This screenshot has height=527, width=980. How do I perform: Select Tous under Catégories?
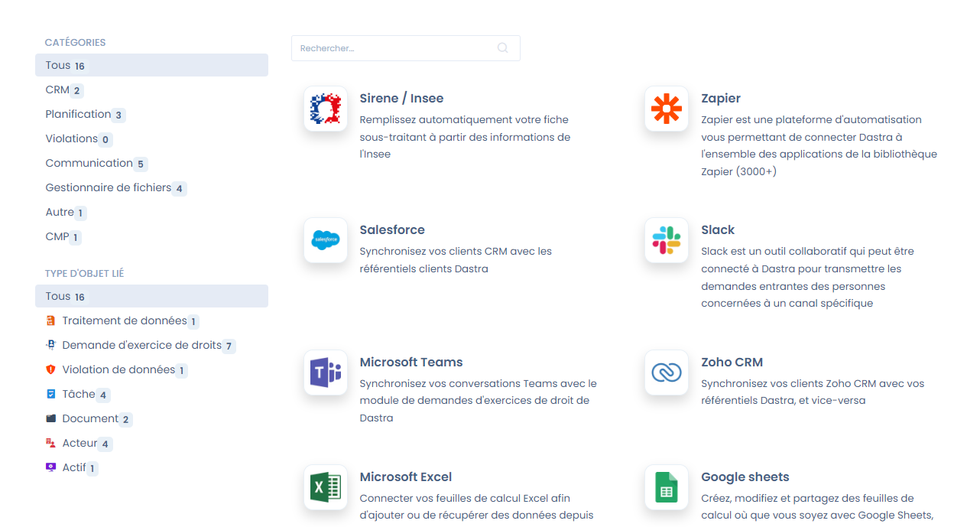click(151, 65)
